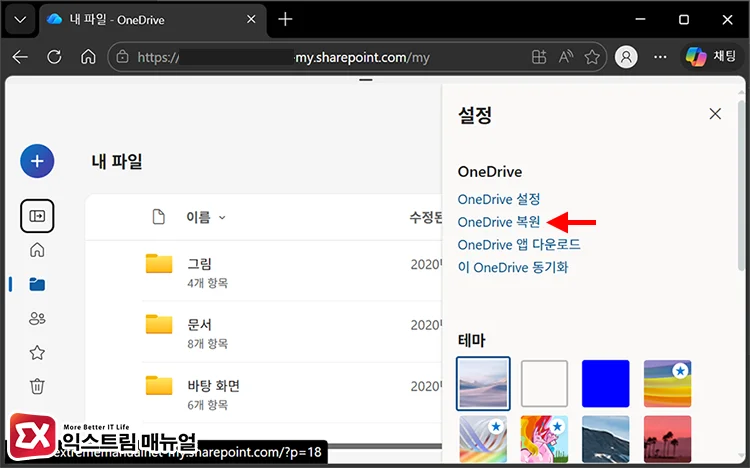Open the 문서 folder

point(199,325)
